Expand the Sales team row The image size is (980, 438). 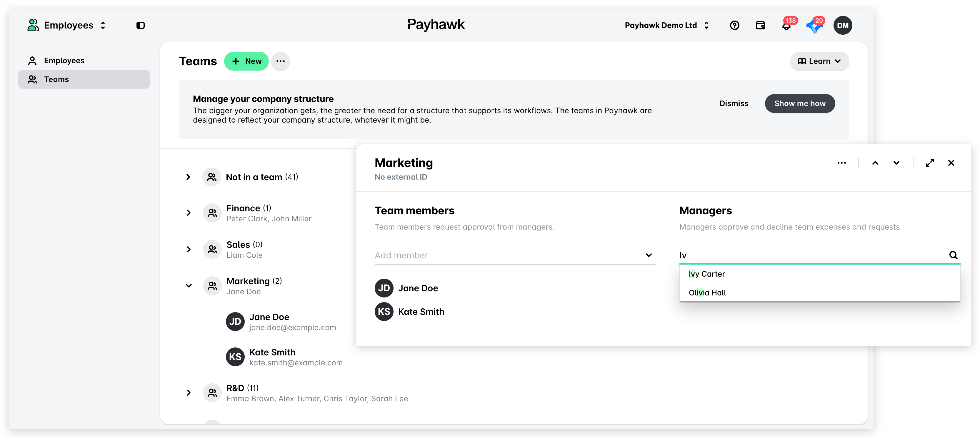188,249
